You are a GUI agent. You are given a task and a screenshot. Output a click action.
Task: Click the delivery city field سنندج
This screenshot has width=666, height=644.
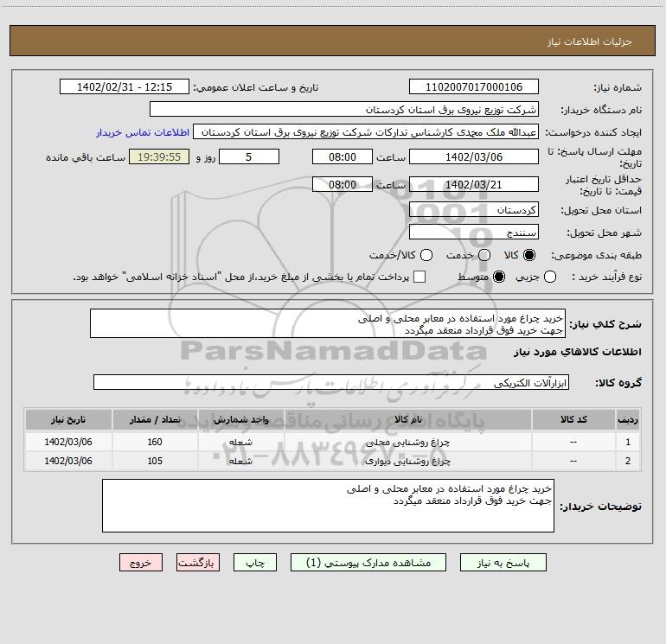474,232
